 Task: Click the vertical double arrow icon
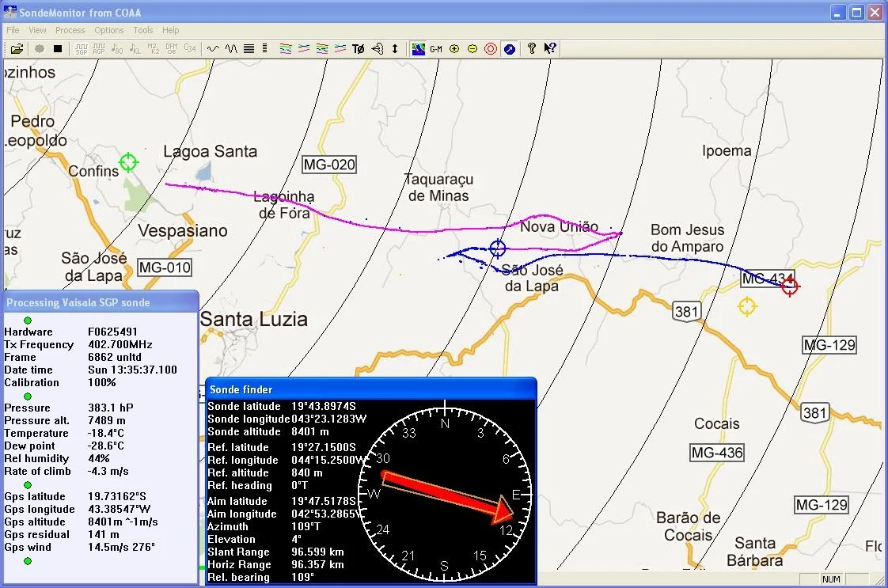pos(395,49)
